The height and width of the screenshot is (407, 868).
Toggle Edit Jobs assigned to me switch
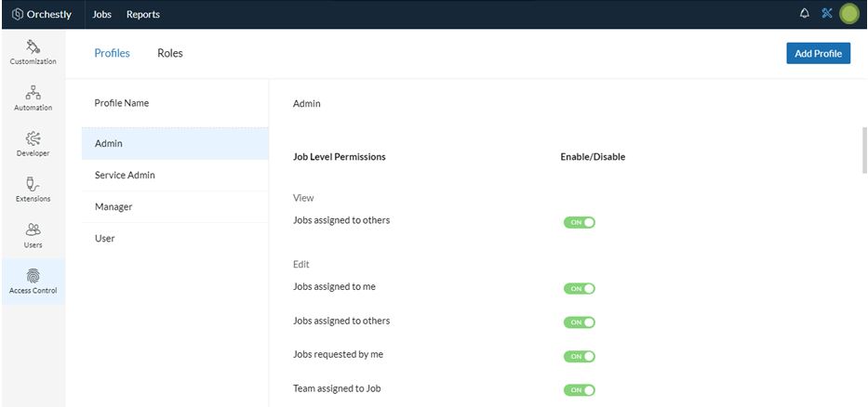point(579,289)
